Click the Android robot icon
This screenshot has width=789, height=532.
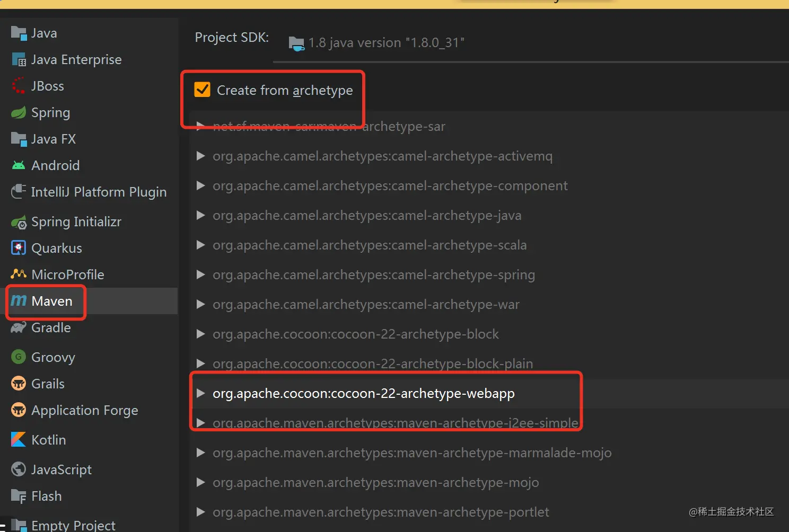(x=19, y=165)
